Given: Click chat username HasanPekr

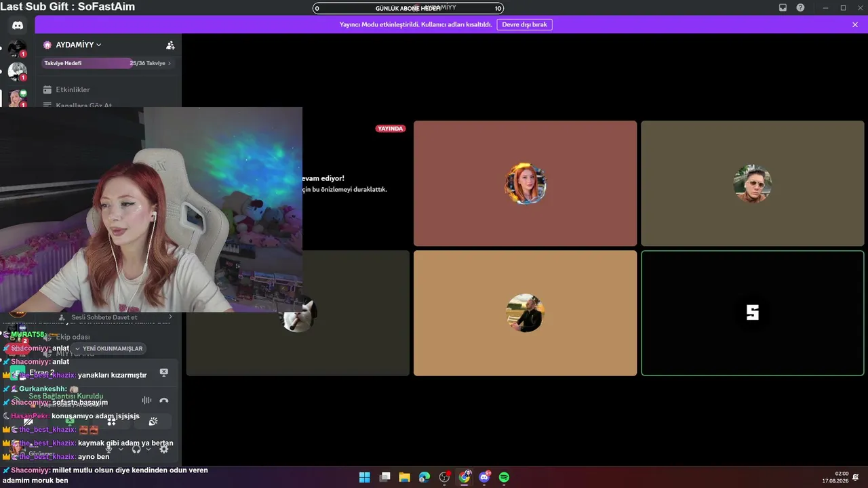Looking at the screenshot, I should coord(30,416).
